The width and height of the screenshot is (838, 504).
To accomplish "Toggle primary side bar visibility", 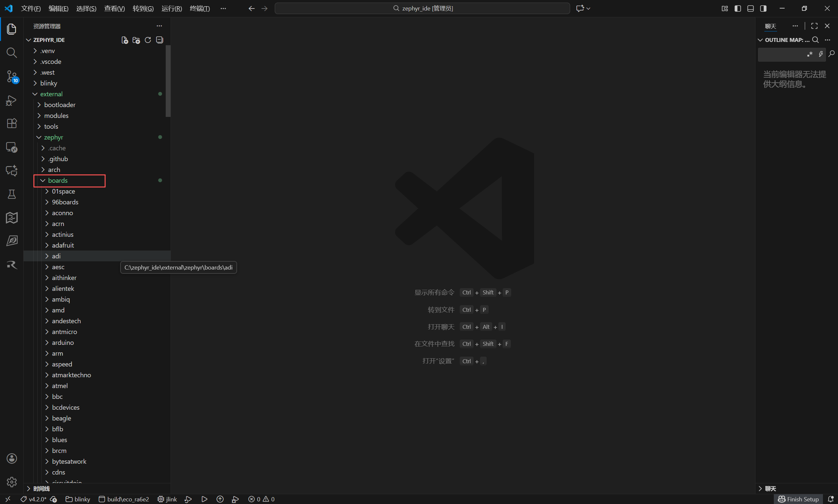I will point(737,9).
